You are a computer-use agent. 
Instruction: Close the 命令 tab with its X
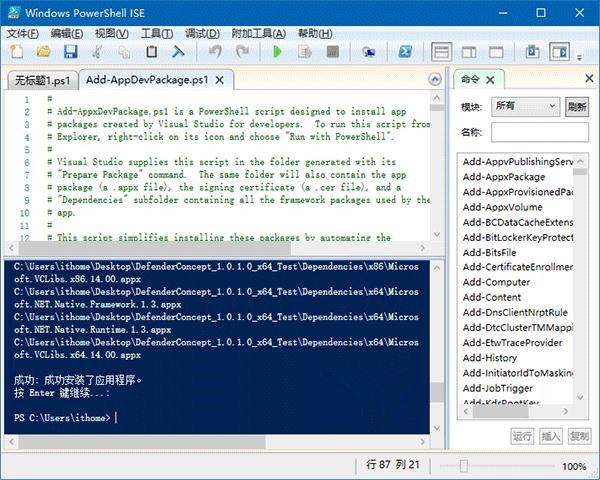[490, 80]
